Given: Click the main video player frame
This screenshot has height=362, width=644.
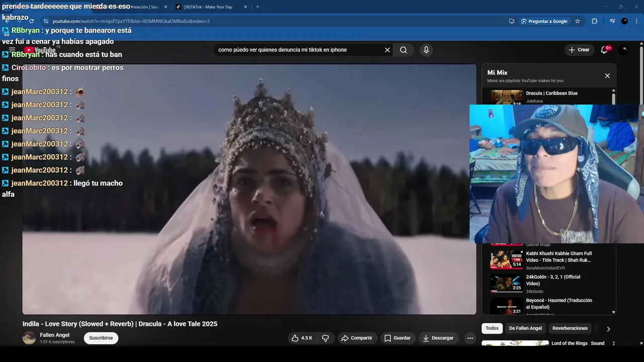Looking at the screenshot, I should tap(249, 189).
